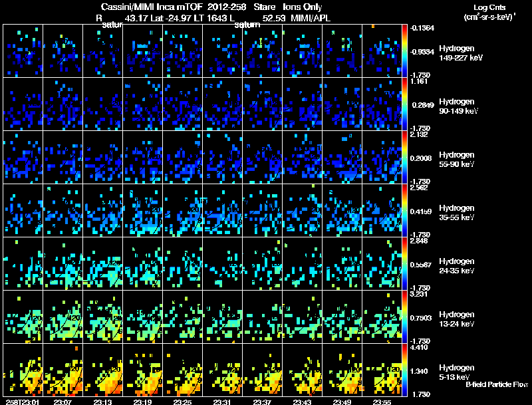Select the Hydrogen 35-55 keV panel at 23:25
532x405 pixels.
click(x=182, y=210)
